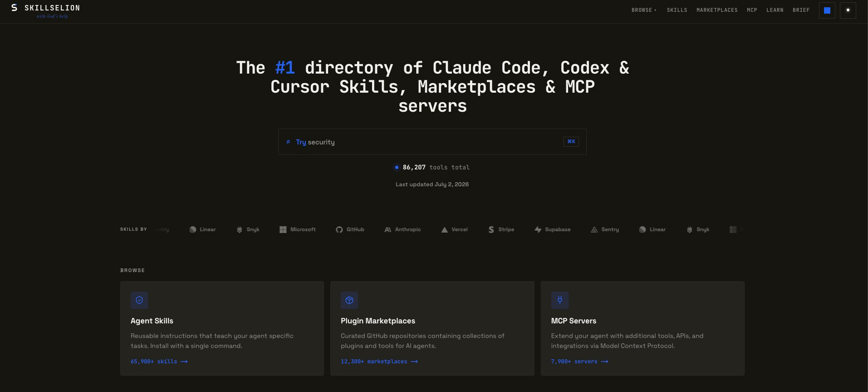Go to Skills in top navigation
868x392 pixels.
677,10
